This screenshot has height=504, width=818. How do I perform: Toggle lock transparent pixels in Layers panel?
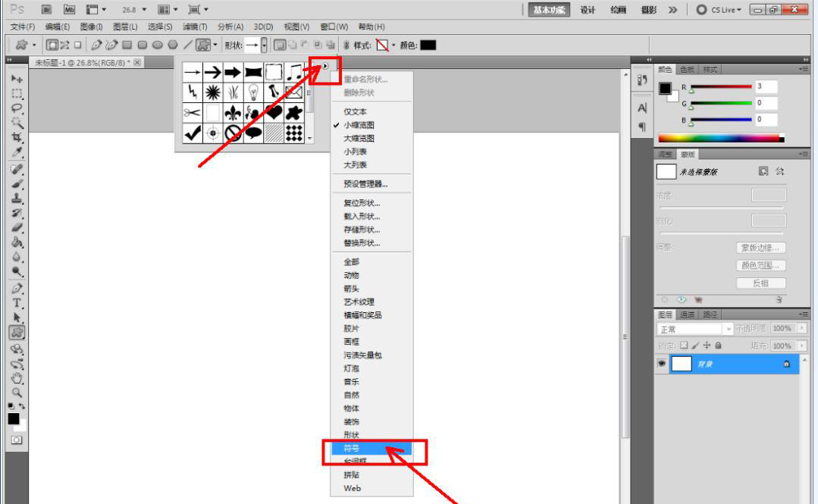pos(683,346)
